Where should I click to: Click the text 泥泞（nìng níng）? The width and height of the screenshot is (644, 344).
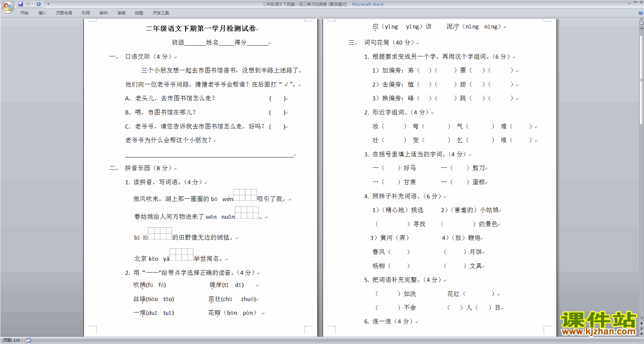474,27
